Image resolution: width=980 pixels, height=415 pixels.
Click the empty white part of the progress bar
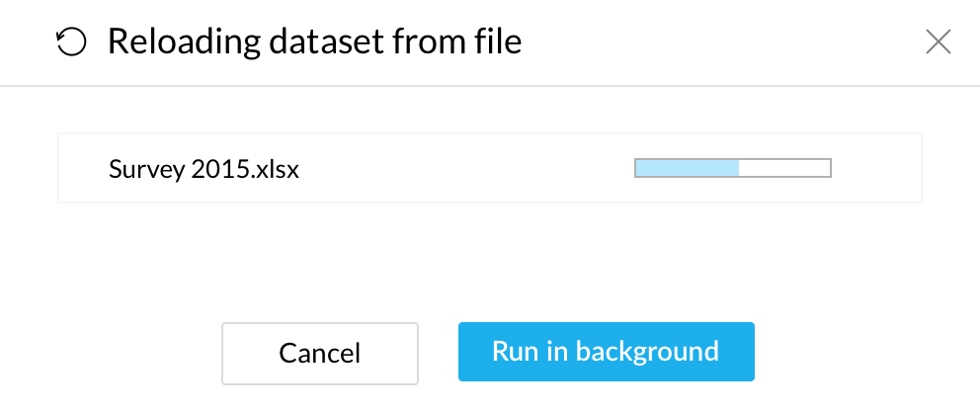coord(784,168)
